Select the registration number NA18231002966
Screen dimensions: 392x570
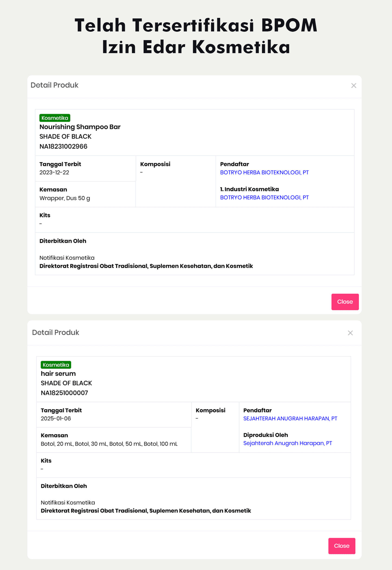63,147
